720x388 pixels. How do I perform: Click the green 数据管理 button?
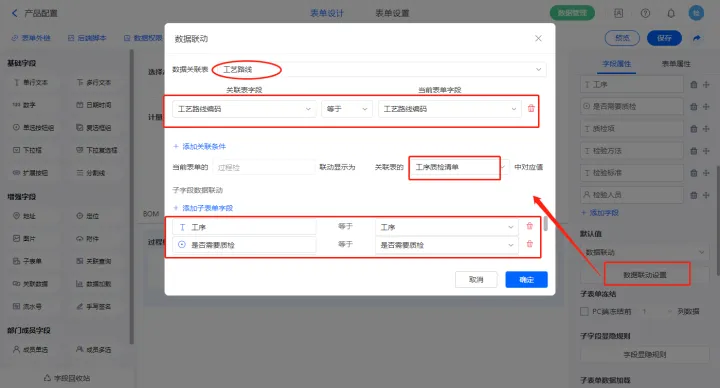[x=572, y=13]
